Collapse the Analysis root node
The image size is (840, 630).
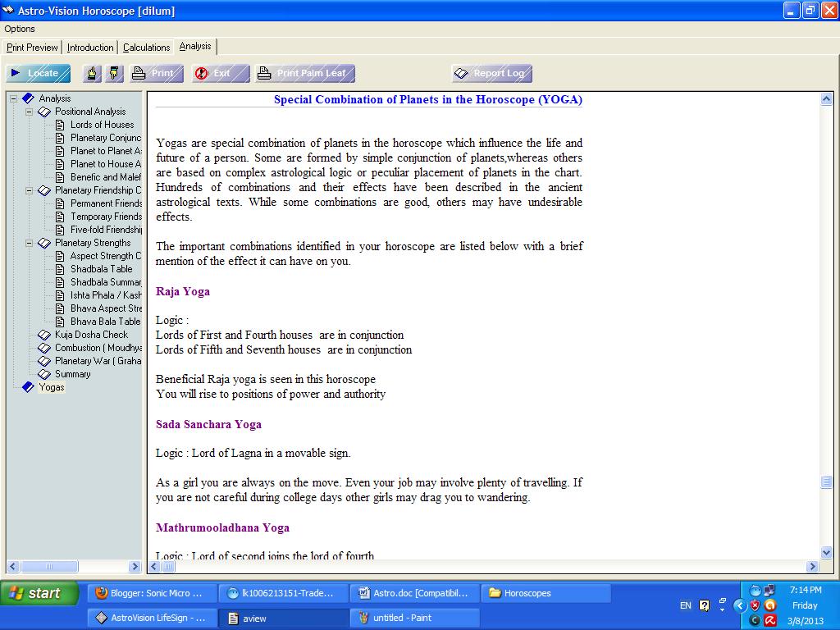[14, 98]
